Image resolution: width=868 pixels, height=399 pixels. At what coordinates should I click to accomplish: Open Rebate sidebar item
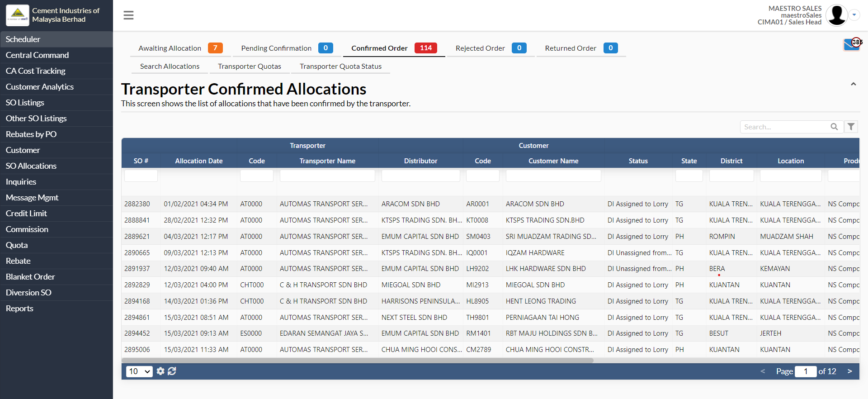(x=57, y=261)
